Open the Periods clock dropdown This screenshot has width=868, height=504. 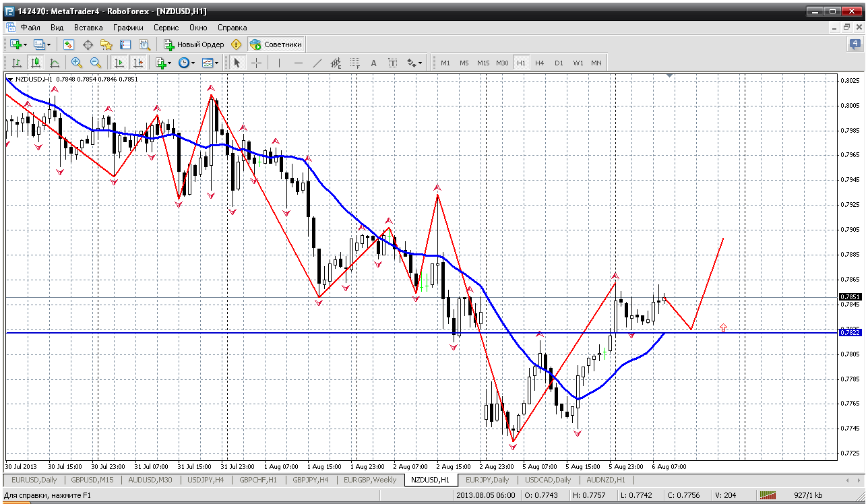[186, 63]
